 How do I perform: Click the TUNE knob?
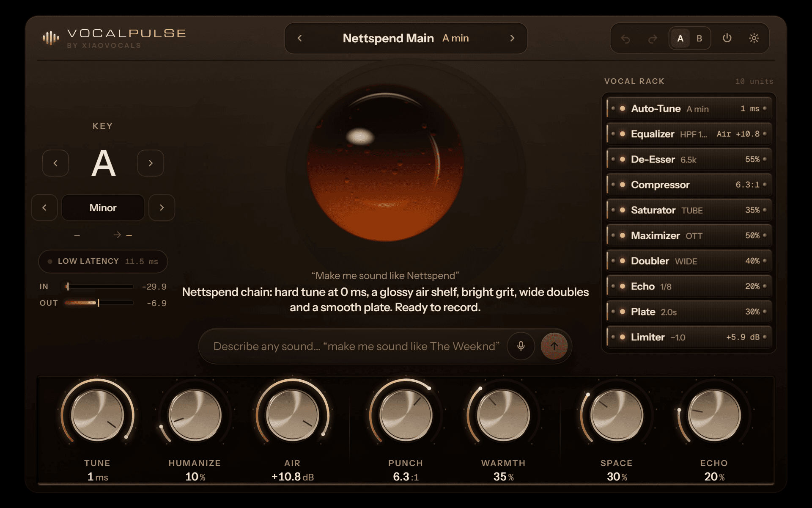[97, 415]
